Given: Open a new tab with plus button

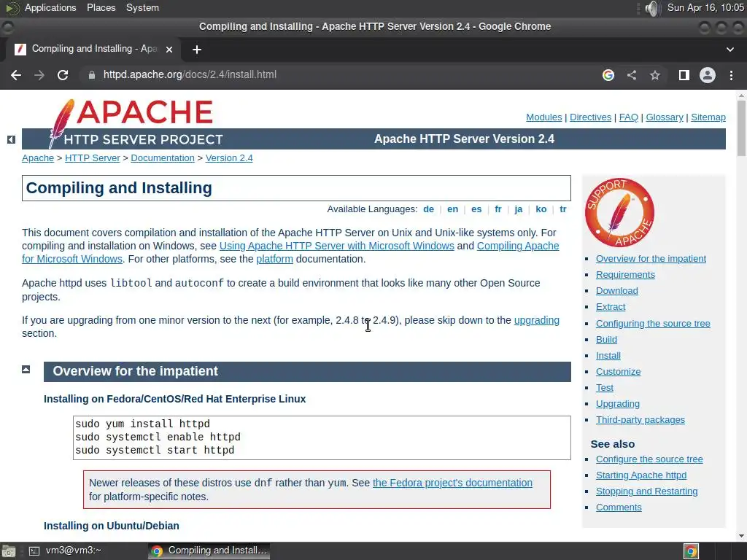Looking at the screenshot, I should [x=197, y=50].
